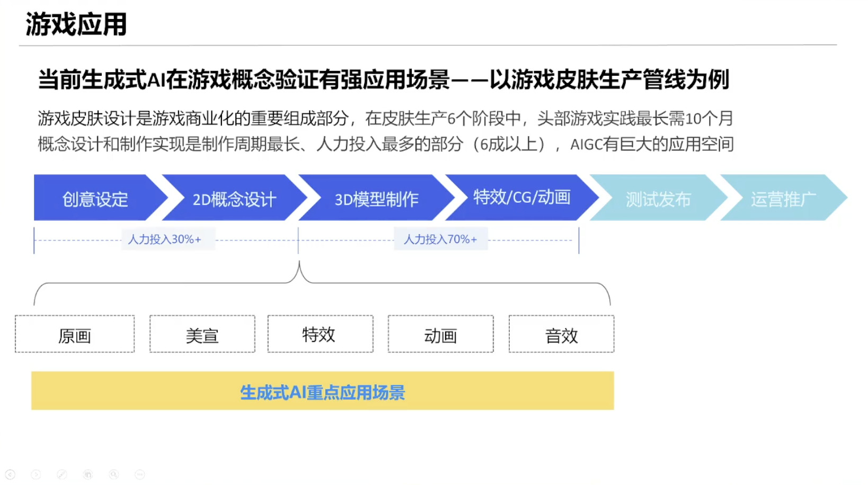The height and width of the screenshot is (485, 868).
Task: Advance with the next slide arrow
Action: (36, 474)
